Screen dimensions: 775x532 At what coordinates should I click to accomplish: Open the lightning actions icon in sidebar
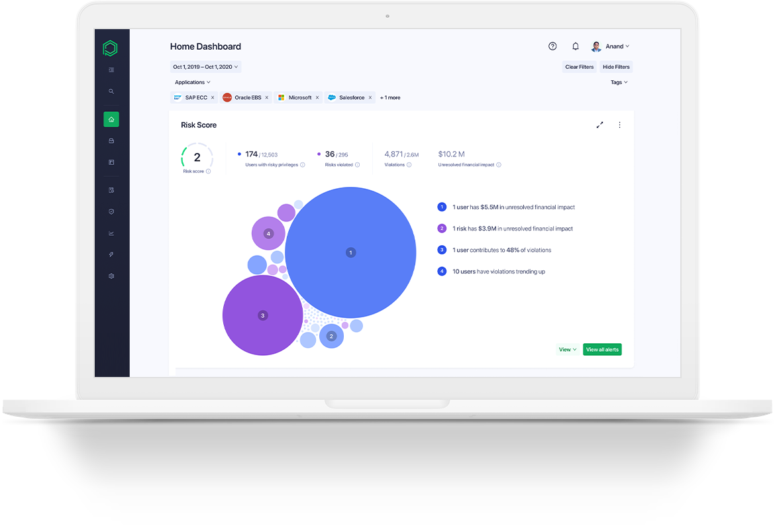tap(111, 254)
